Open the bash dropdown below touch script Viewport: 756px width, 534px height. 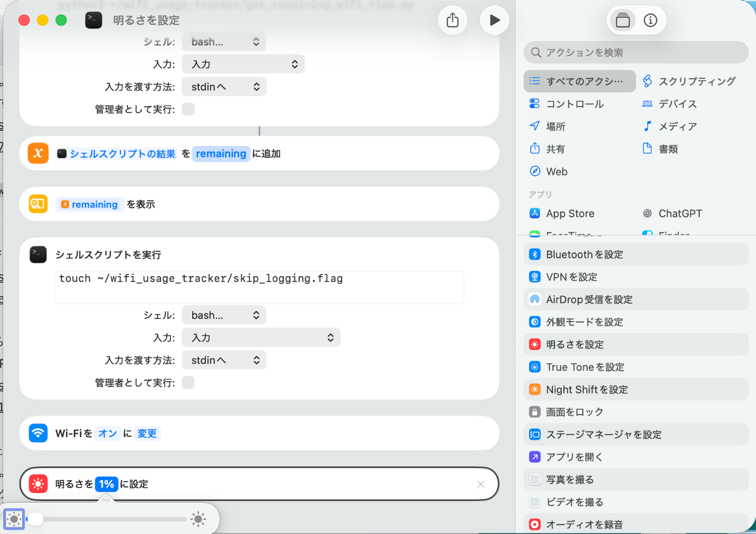click(224, 315)
